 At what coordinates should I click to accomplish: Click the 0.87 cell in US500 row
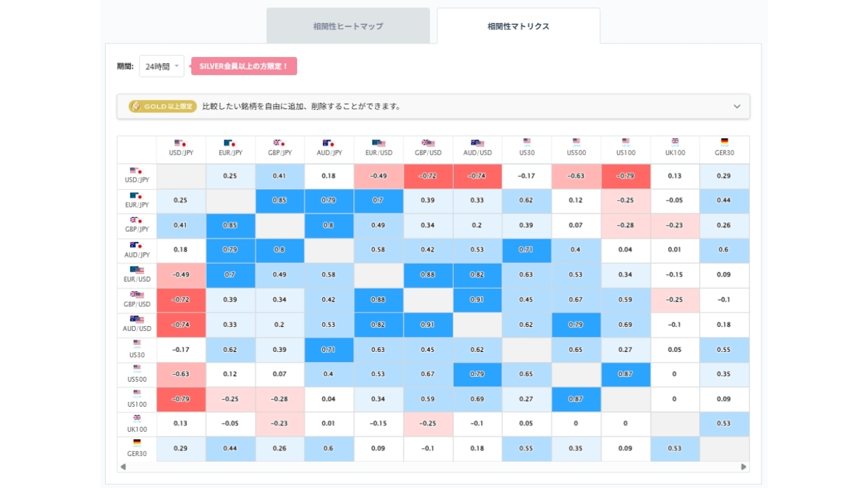(x=626, y=374)
